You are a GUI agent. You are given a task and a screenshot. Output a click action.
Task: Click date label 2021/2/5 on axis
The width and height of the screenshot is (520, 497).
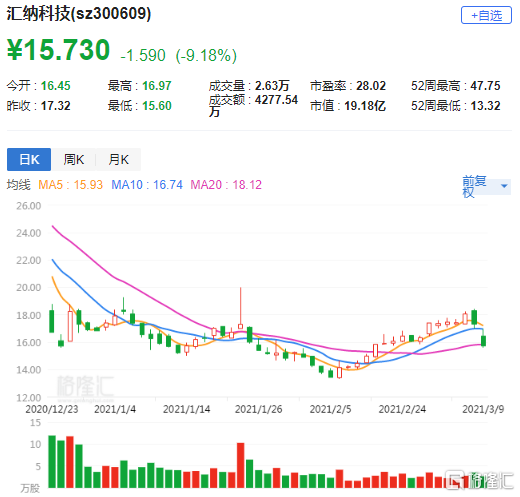point(330,409)
